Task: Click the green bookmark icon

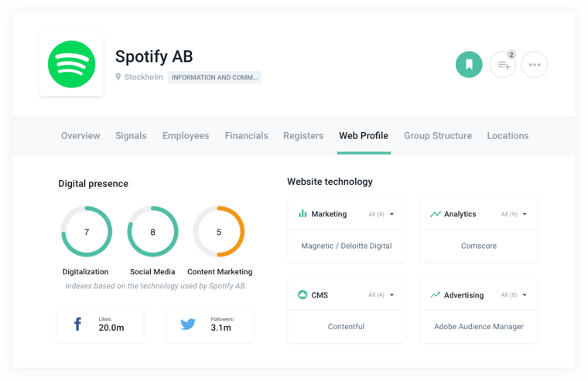Action: pyautogui.click(x=469, y=65)
